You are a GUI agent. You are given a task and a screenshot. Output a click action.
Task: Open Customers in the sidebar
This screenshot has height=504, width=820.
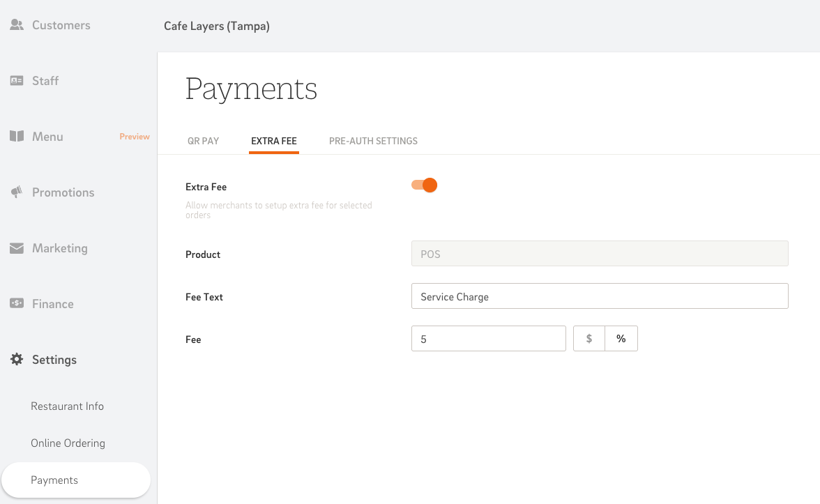(61, 24)
